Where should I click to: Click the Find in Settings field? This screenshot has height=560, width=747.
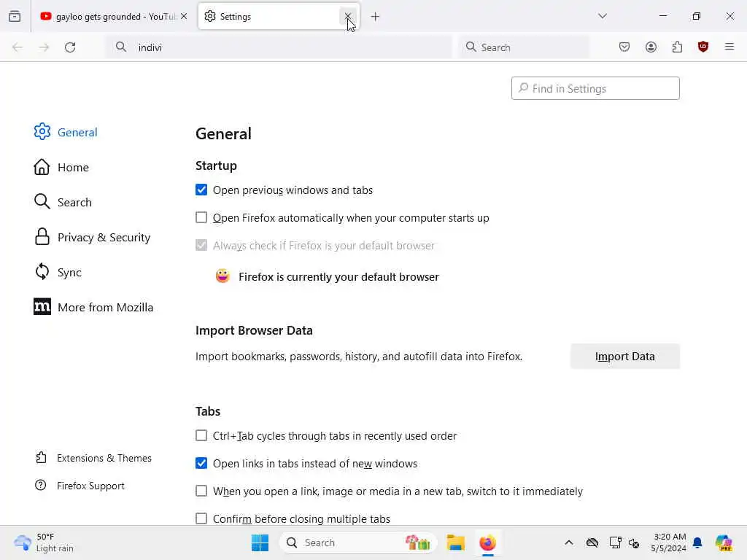tap(595, 88)
